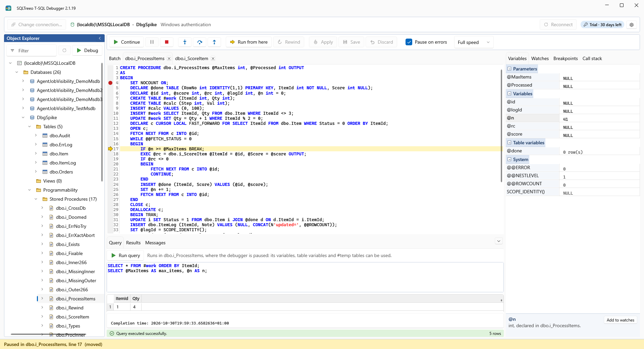This screenshot has width=644, height=349.
Task: Collapse the Object Explorer panel
Action: pos(100,38)
